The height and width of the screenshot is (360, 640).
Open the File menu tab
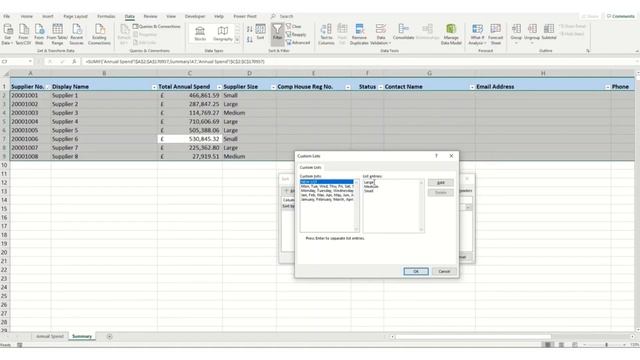pos(7,16)
